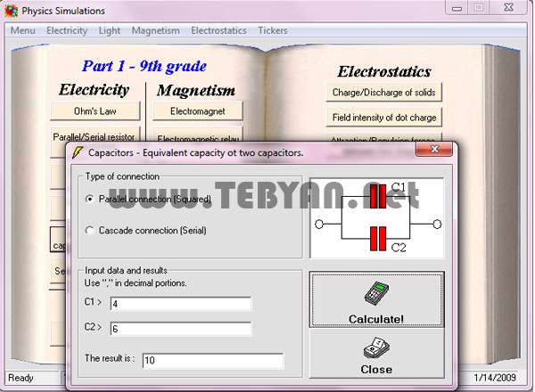
Task: Click the Part 1 - 9th grade heading
Action: (144, 66)
